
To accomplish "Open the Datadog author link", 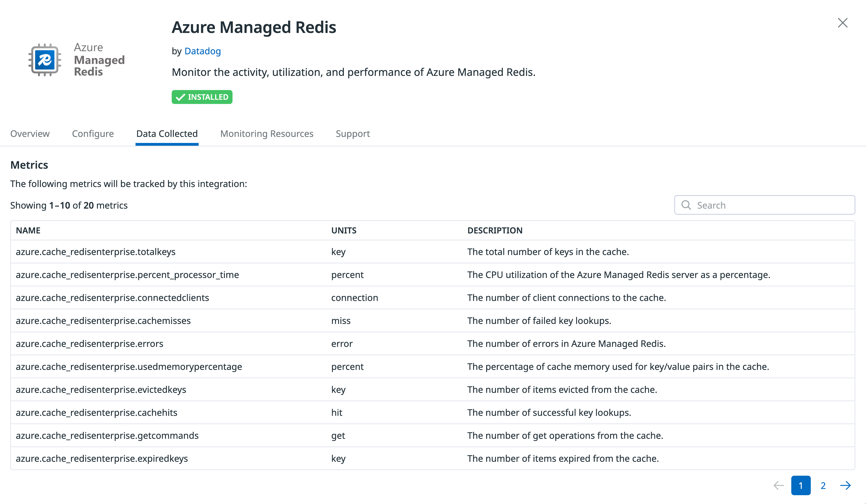I will (x=202, y=51).
